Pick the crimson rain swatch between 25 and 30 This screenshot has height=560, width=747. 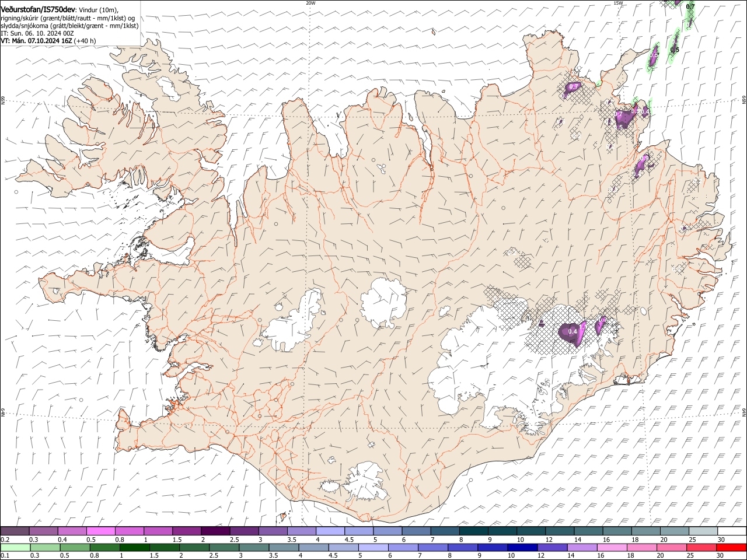tap(701, 547)
